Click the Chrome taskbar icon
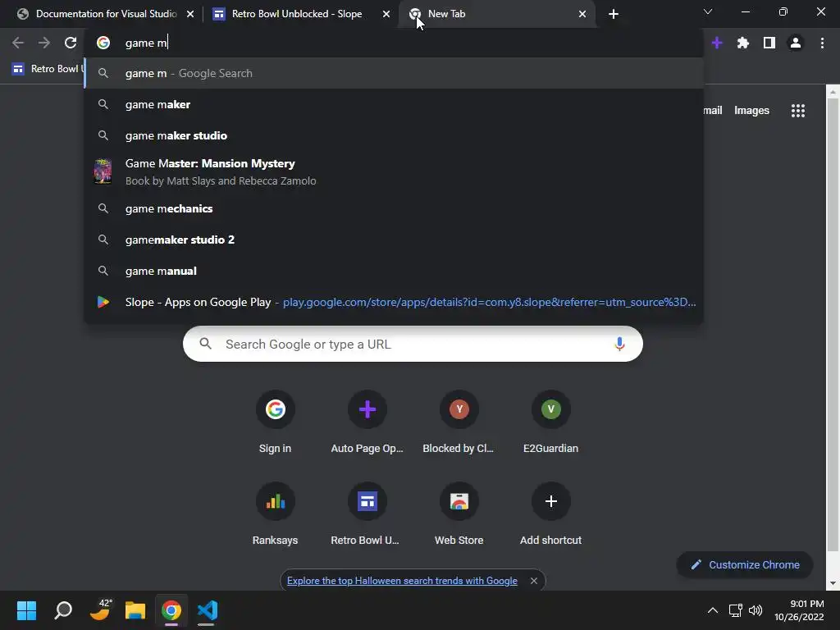 point(171,610)
